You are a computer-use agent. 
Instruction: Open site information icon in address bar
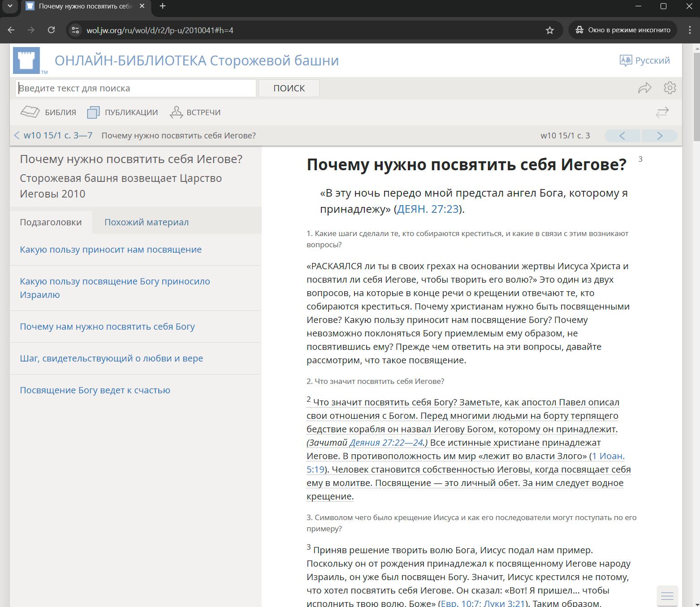[76, 30]
